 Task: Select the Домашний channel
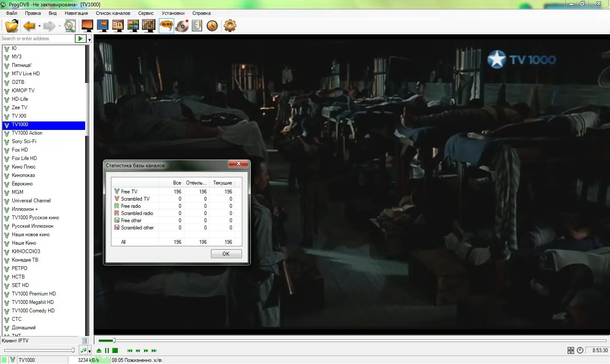[x=44, y=328]
